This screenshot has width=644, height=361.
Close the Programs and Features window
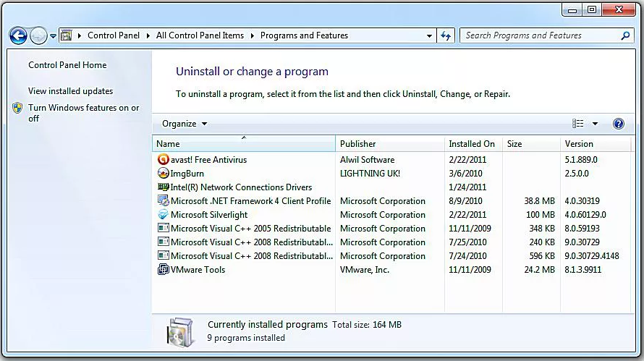pos(619,9)
